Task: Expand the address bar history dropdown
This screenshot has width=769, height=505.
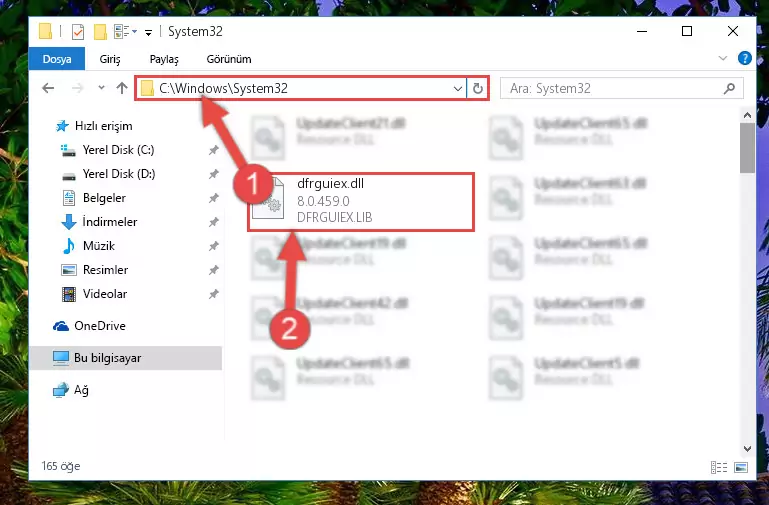Action: click(458, 89)
